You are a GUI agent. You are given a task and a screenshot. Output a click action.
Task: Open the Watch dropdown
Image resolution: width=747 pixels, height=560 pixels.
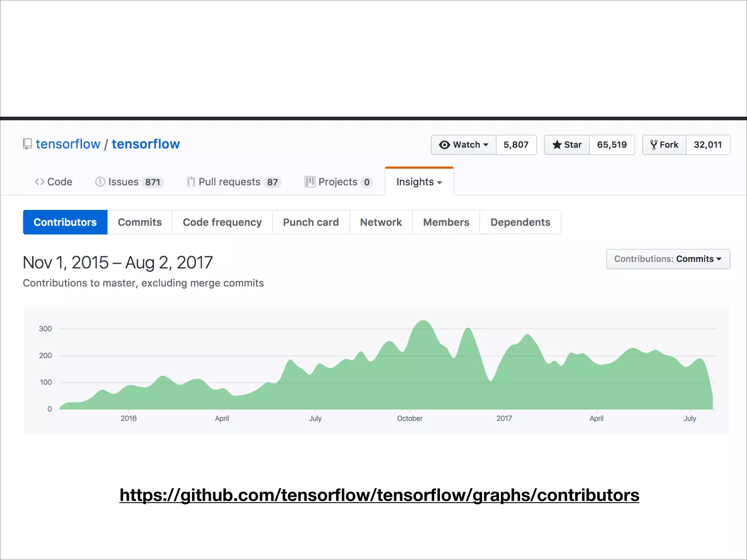464,145
